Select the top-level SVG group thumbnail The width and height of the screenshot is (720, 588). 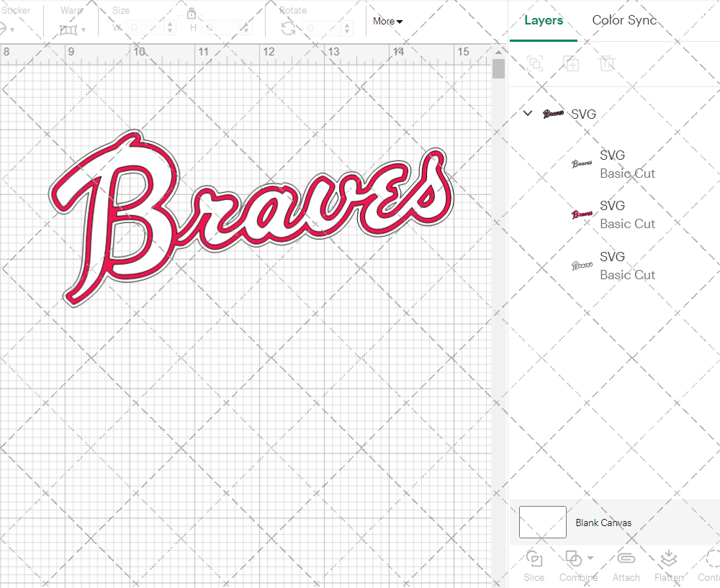[553, 114]
